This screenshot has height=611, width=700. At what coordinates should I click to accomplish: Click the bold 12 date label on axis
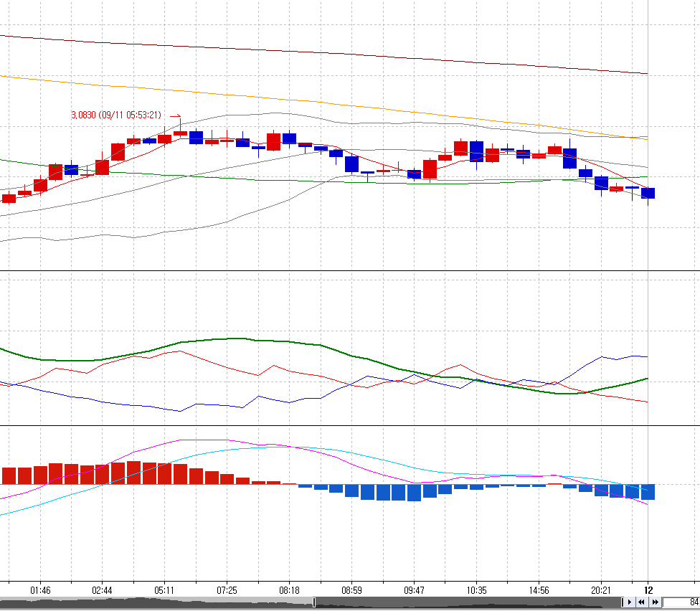click(648, 590)
